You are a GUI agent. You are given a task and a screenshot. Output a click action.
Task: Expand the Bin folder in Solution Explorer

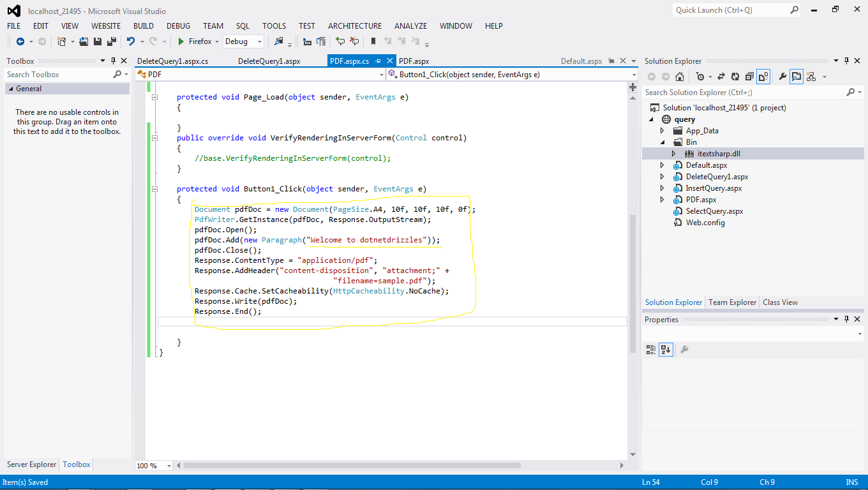point(662,142)
